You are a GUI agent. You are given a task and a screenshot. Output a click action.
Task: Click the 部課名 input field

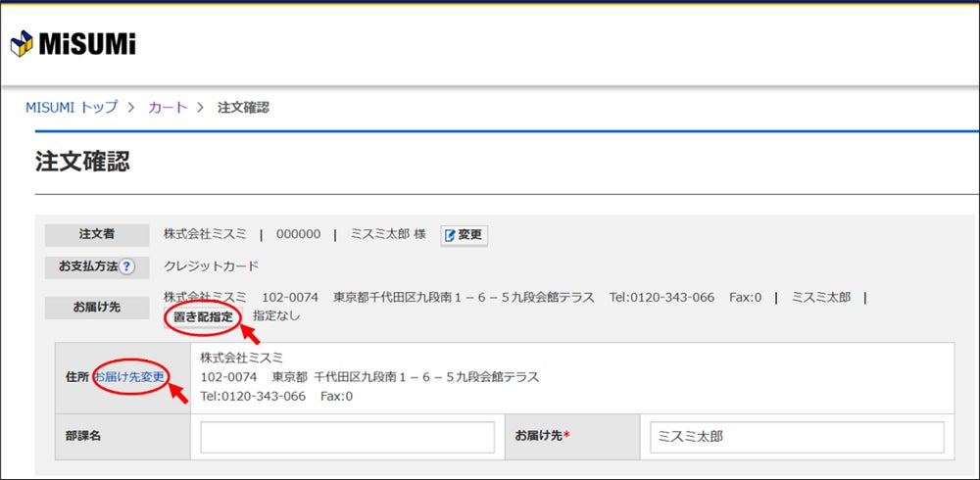pos(348,437)
